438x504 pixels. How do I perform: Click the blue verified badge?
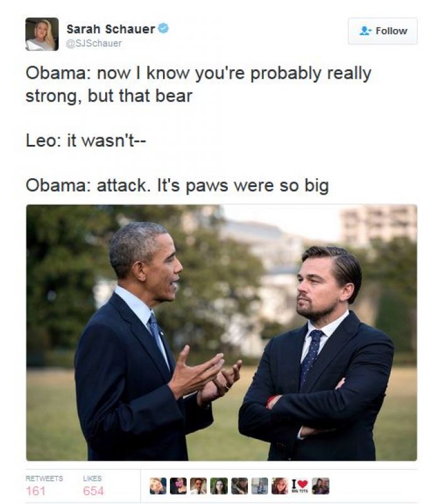click(164, 28)
